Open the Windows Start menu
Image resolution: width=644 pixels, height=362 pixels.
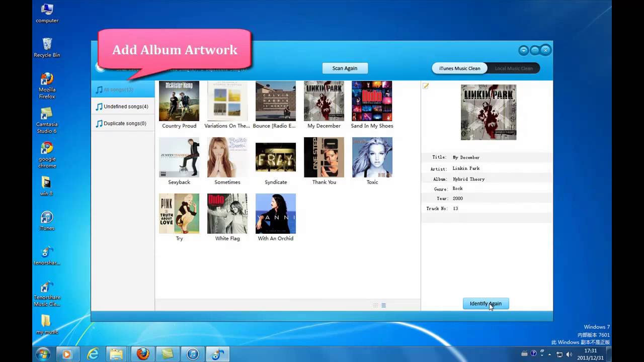(x=43, y=354)
